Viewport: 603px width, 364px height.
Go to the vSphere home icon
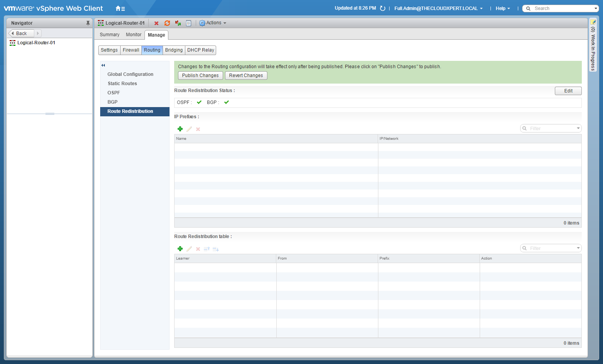coord(120,8)
